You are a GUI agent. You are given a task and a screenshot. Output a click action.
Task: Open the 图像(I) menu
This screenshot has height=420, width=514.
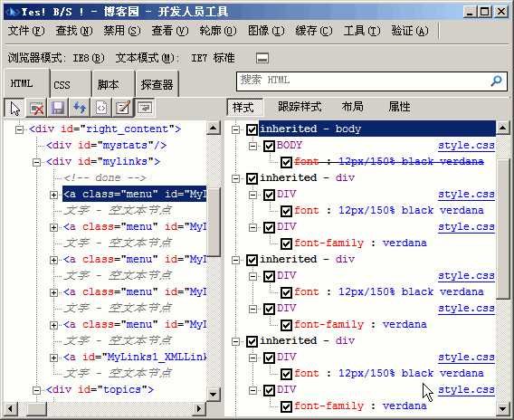tap(266, 31)
